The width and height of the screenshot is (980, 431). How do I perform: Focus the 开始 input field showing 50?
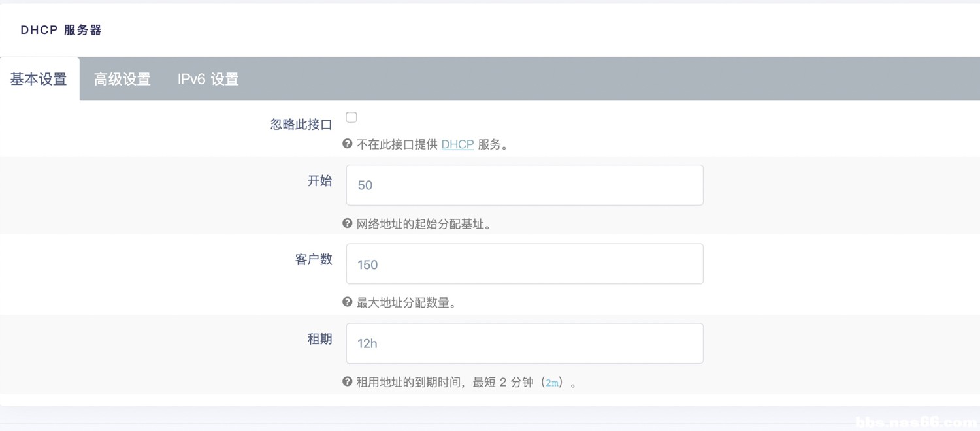(524, 185)
